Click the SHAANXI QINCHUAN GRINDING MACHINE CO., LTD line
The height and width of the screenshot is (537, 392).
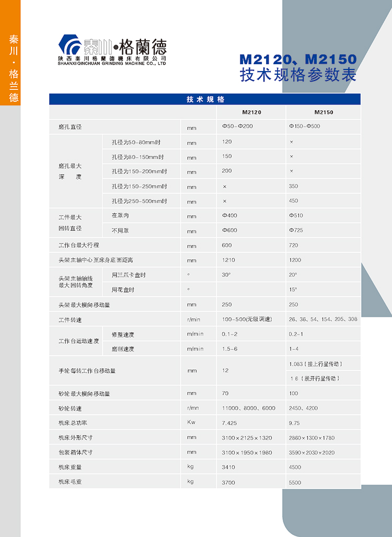point(112,63)
